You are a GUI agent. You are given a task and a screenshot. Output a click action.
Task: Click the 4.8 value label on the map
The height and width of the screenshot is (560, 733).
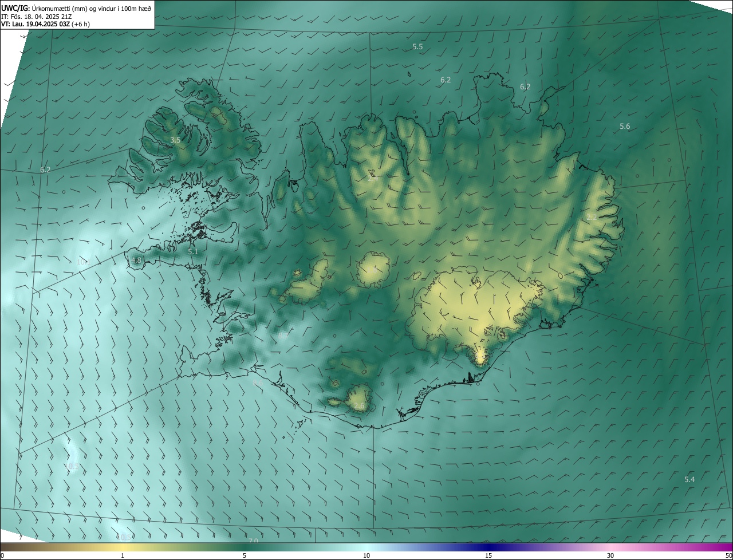pyautogui.click(x=135, y=261)
